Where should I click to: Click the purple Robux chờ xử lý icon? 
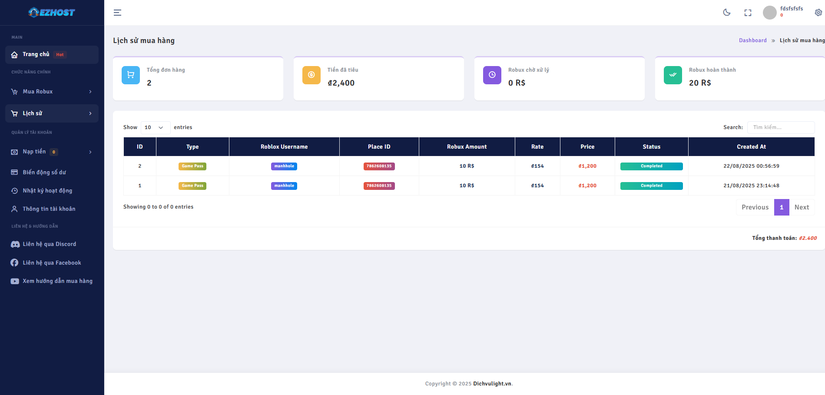492,75
